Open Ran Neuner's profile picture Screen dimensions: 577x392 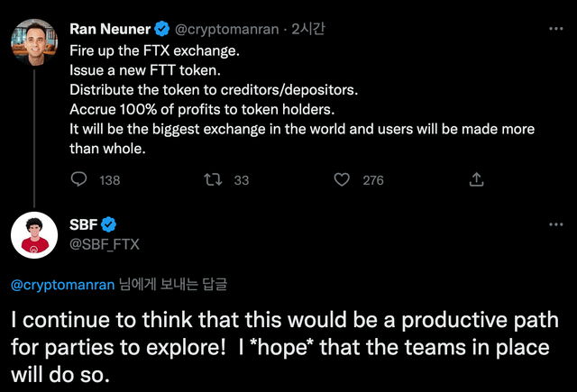33,43
